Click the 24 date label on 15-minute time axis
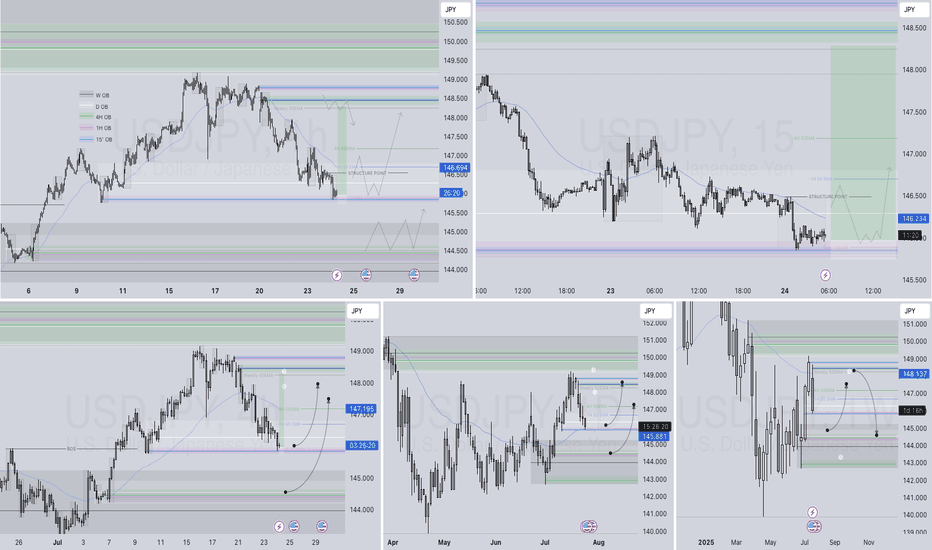Viewport: 932px width, 550px height. point(785,291)
